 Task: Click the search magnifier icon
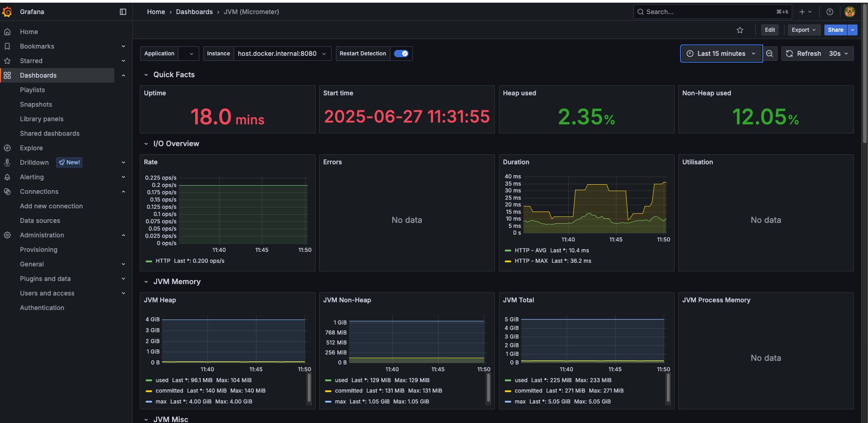point(641,12)
